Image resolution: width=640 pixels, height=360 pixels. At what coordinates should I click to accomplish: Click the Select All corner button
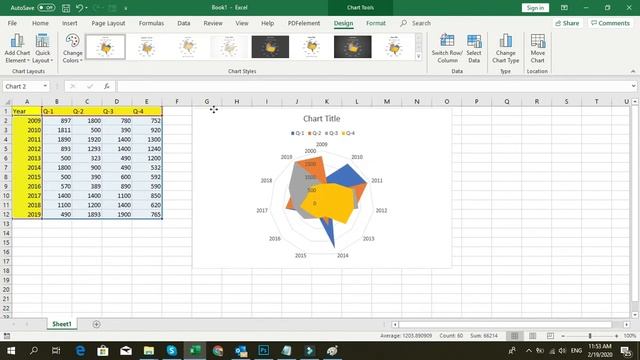[x=7, y=102]
